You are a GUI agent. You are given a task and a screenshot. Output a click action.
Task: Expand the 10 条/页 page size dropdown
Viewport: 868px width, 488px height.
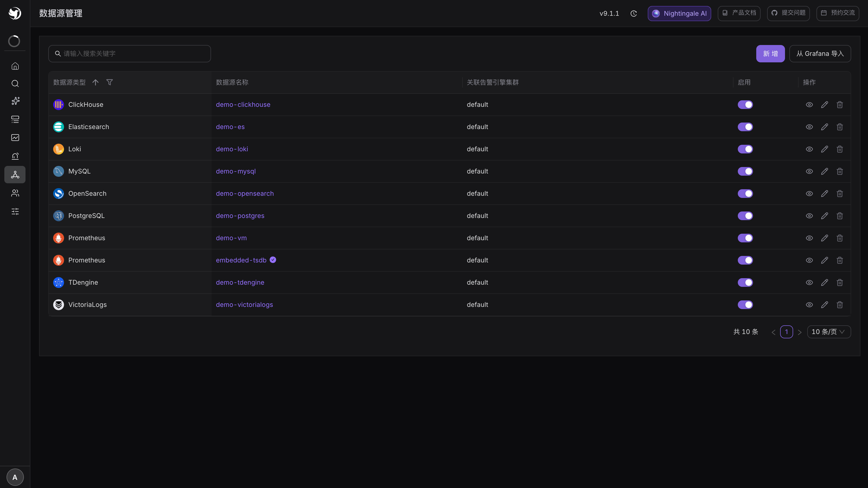pyautogui.click(x=829, y=332)
